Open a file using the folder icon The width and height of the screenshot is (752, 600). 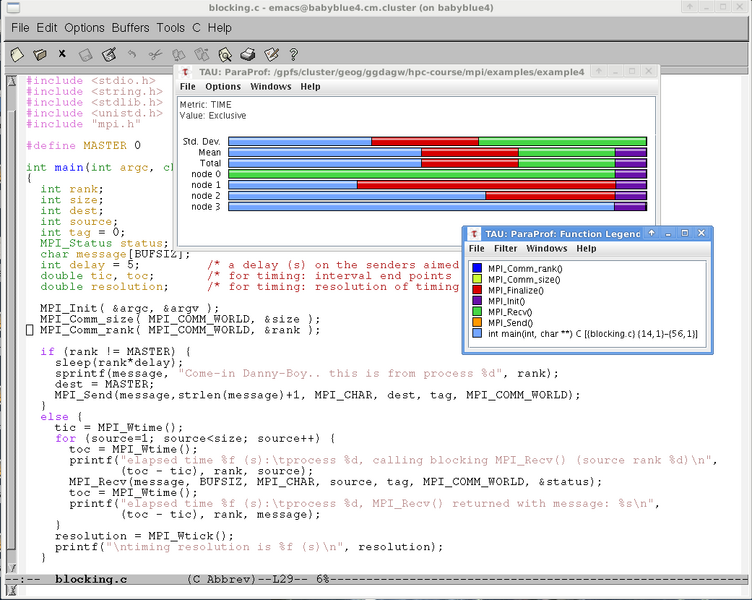click(40, 54)
